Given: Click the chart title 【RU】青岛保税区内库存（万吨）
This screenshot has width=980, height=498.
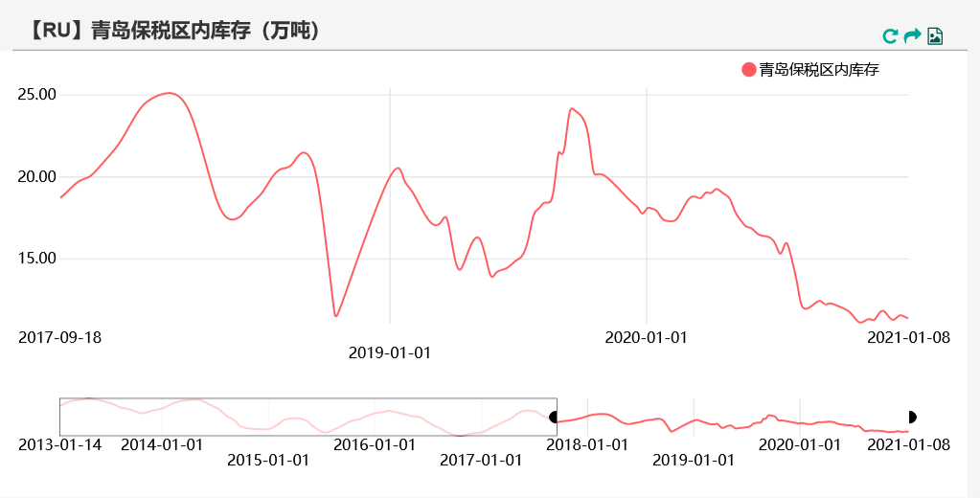Looking at the screenshot, I should click(173, 30).
